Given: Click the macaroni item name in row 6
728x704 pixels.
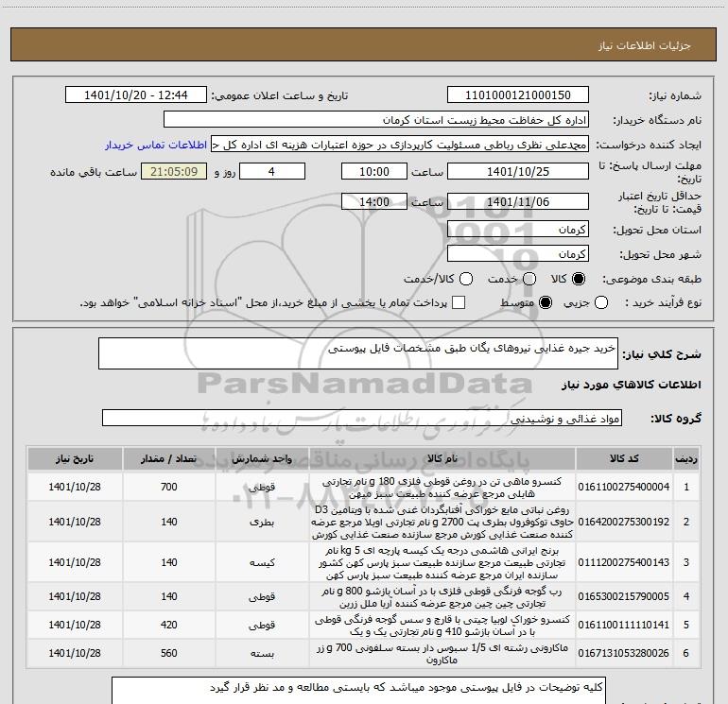Looking at the screenshot, I should click(442, 653).
